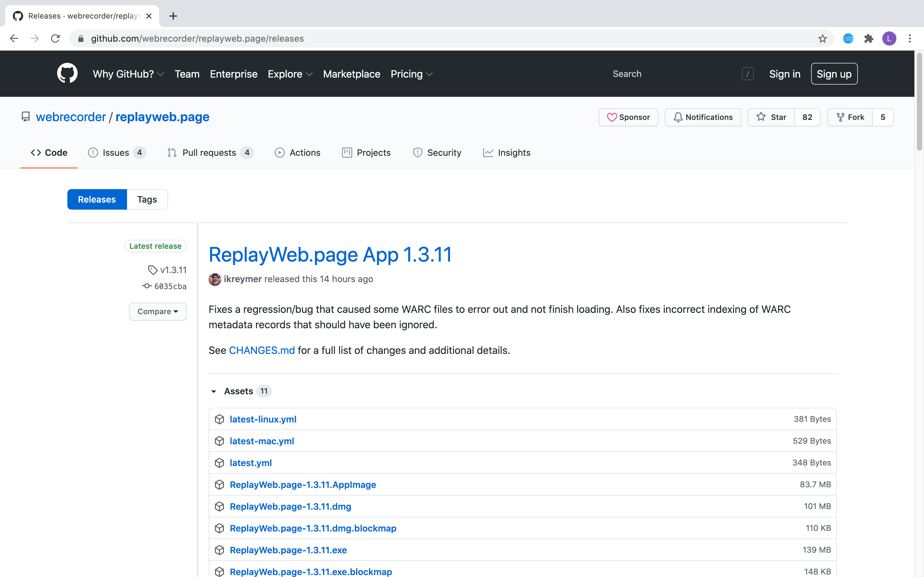This screenshot has width=924, height=577.
Task: Switch to the Tags tab
Action: pos(147,200)
